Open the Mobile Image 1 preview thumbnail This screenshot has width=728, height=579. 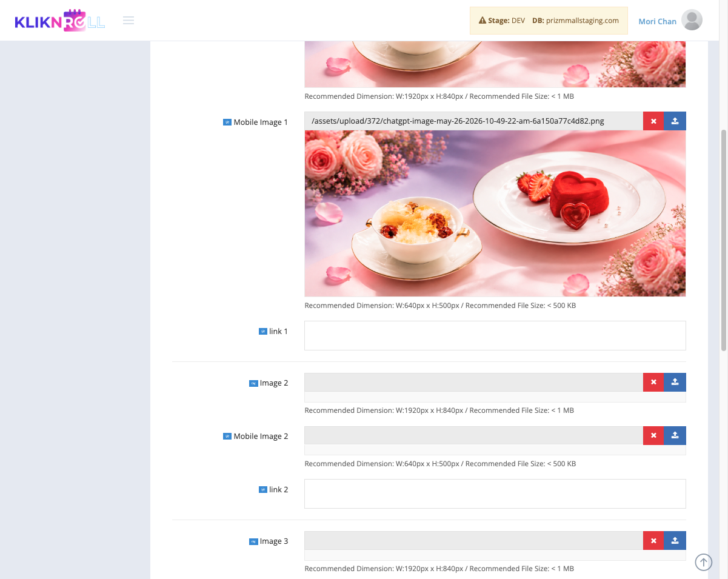(x=495, y=213)
